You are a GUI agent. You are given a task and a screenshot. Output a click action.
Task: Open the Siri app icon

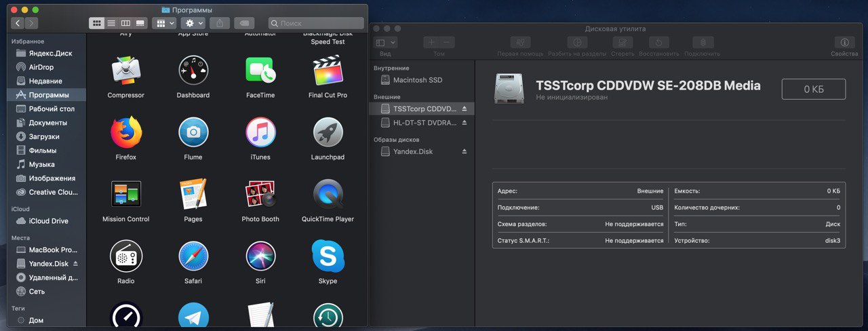point(260,256)
